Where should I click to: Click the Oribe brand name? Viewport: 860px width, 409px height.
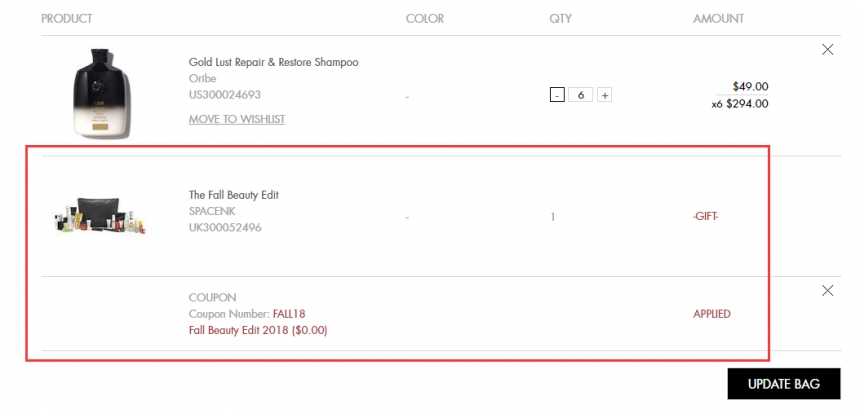point(202,78)
